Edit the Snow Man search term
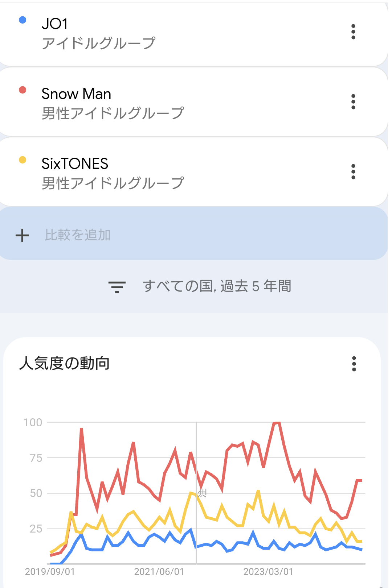 tap(76, 94)
